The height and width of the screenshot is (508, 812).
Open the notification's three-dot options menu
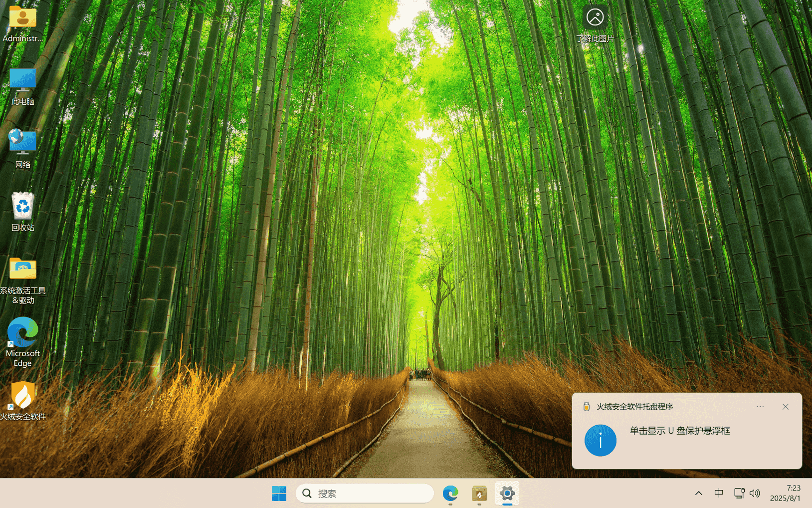pos(760,407)
